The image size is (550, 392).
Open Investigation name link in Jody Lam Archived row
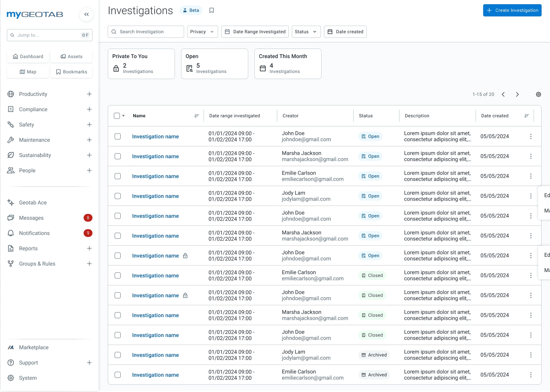click(155, 355)
